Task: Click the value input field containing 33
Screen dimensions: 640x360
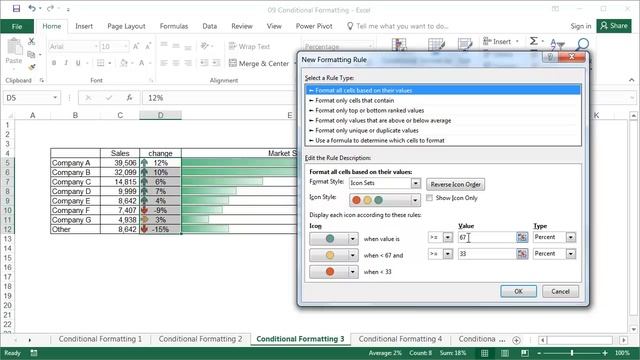Action: coord(487,254)
